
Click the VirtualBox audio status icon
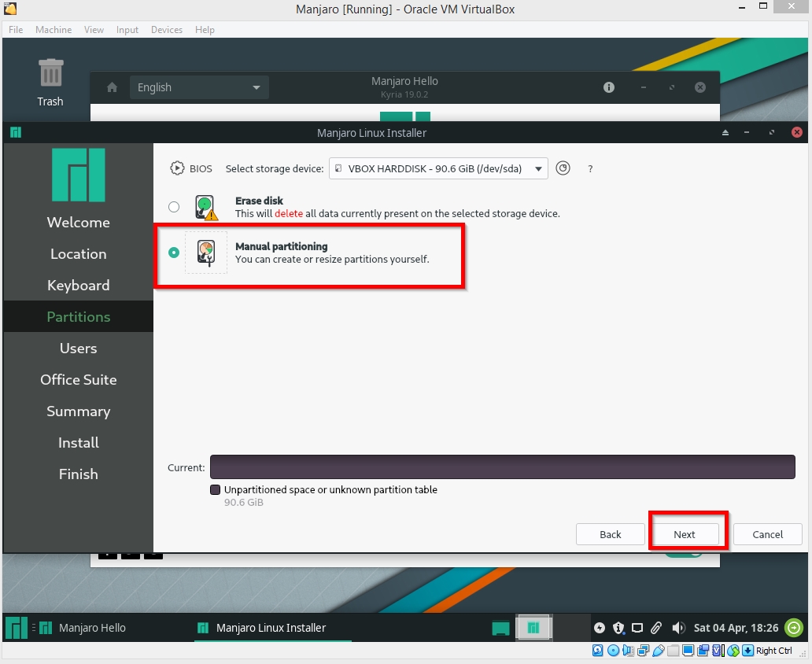point(628,651)
